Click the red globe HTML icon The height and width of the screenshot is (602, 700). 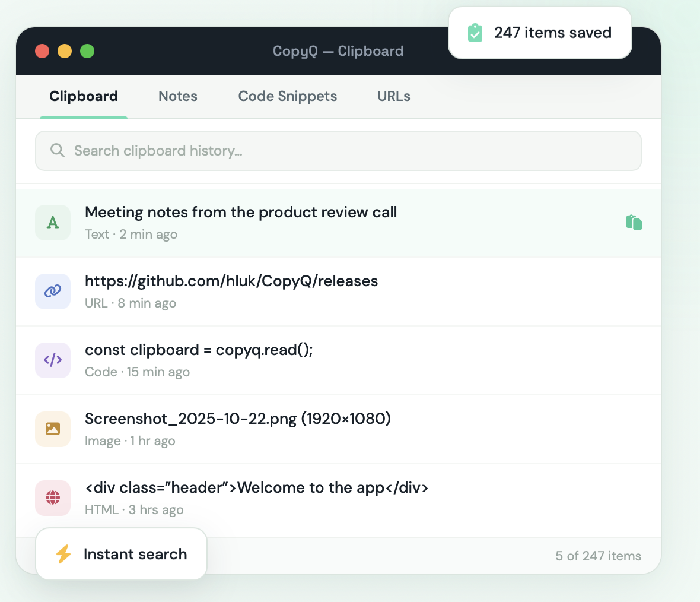(53, 498)
